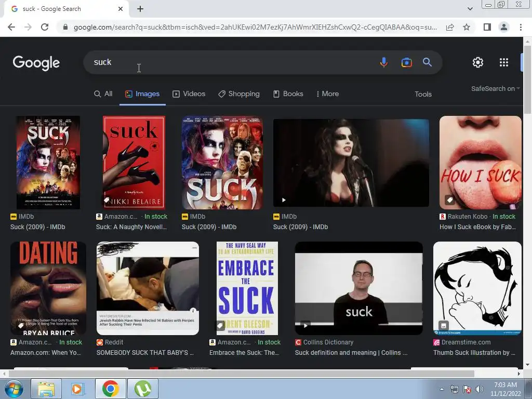
Task: Open the SafeSearch on dropdown
Action: click(495, 88)
